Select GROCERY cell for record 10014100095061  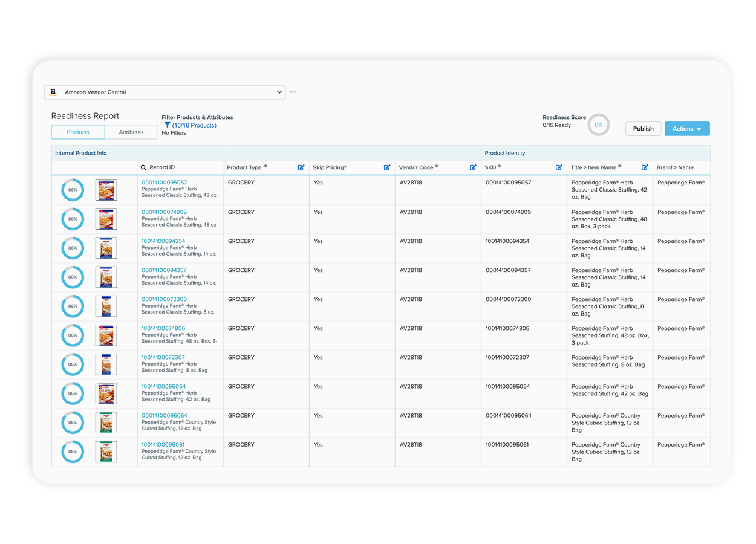(x=266, y=452)
